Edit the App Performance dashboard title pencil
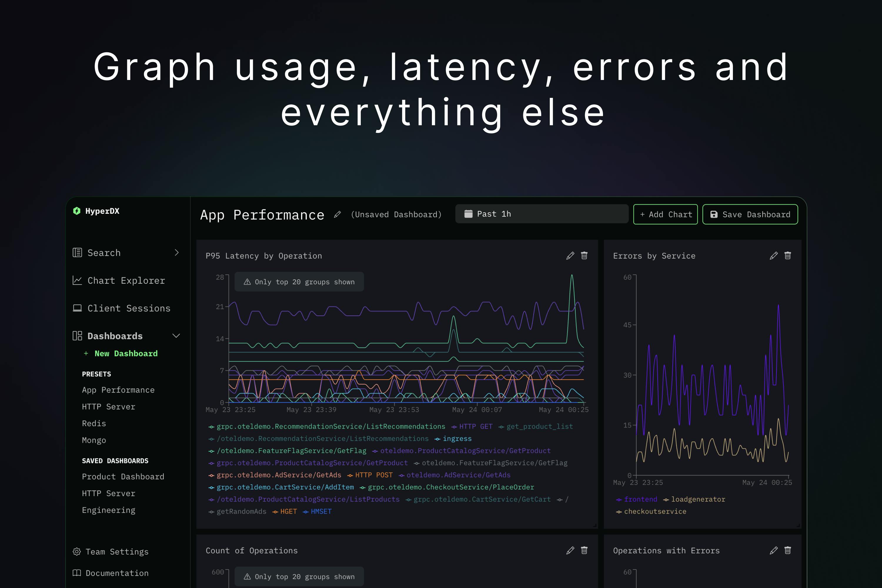This screenshot has height=588, width=882. click(338, 215)
